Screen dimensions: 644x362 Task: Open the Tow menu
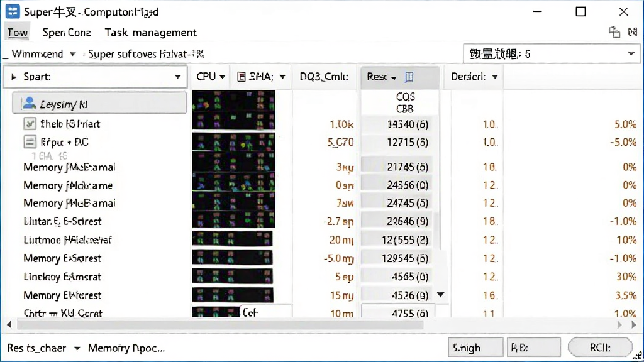coord(18,33)
